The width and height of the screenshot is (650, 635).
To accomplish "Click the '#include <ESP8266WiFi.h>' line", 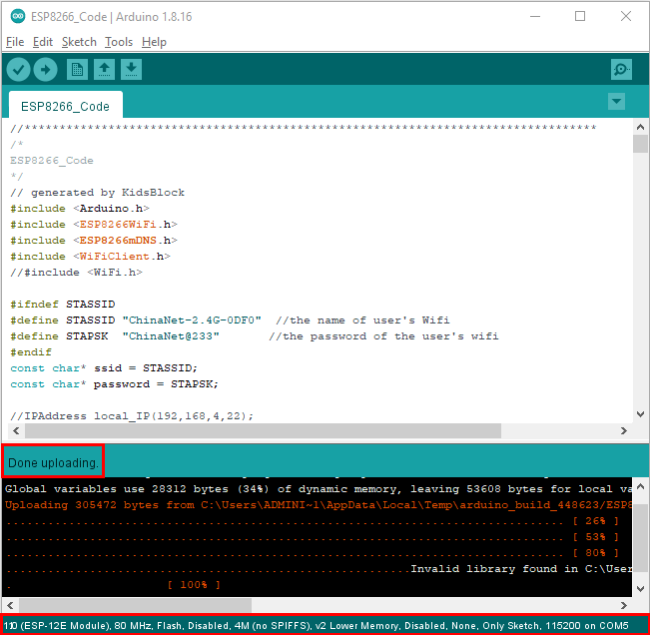I will [94, 224].
